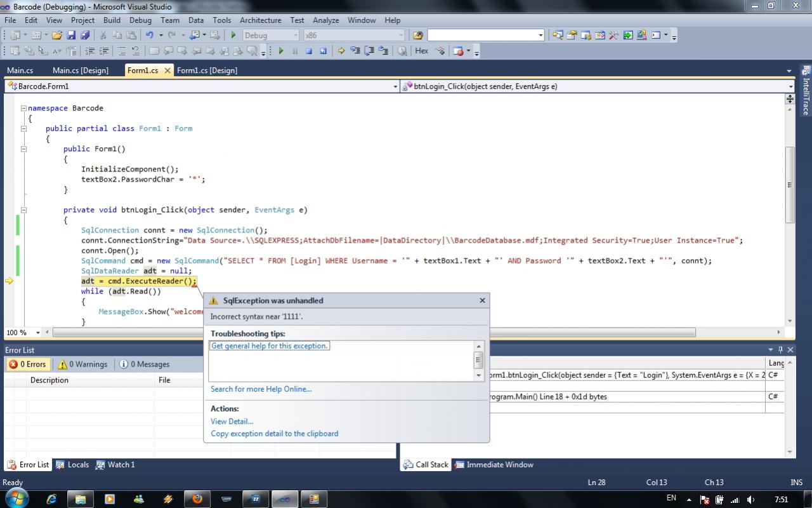This screenshot has width=812, height=508.
Task: Switch to the Main.cs [Design] tab
Action: coord(81,70)
